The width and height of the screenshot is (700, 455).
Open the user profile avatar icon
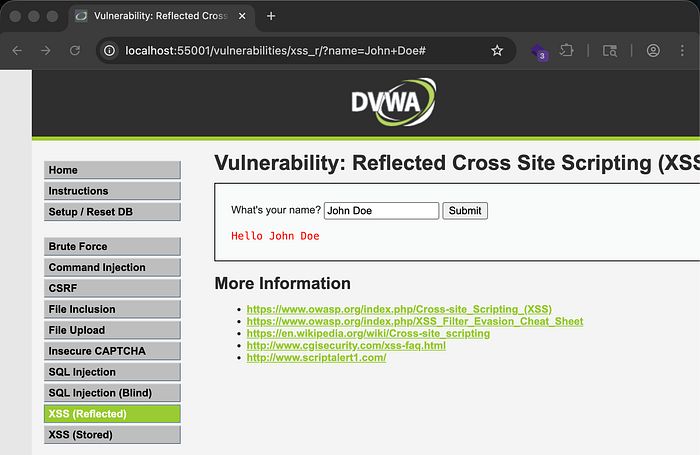pos(653,50)
